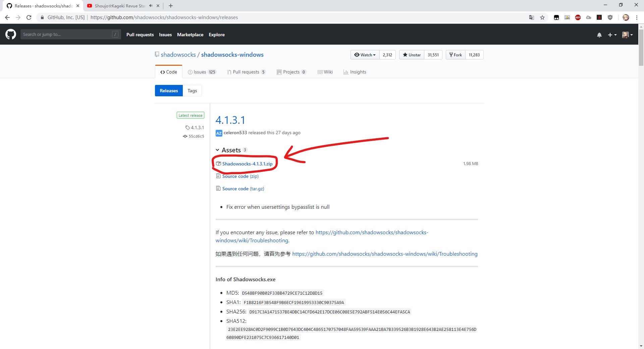Click the SHA256 hash value

[x=330, y=312]
